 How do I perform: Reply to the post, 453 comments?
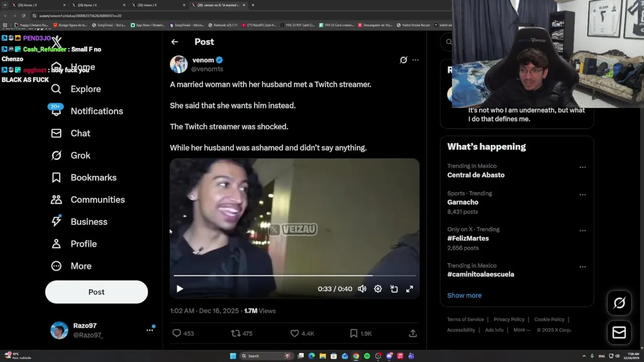click(x=183, y=333)
